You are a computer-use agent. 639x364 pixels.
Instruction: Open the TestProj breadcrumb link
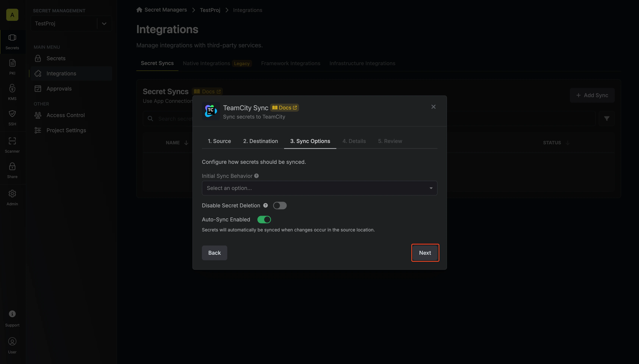coord(210,10)
